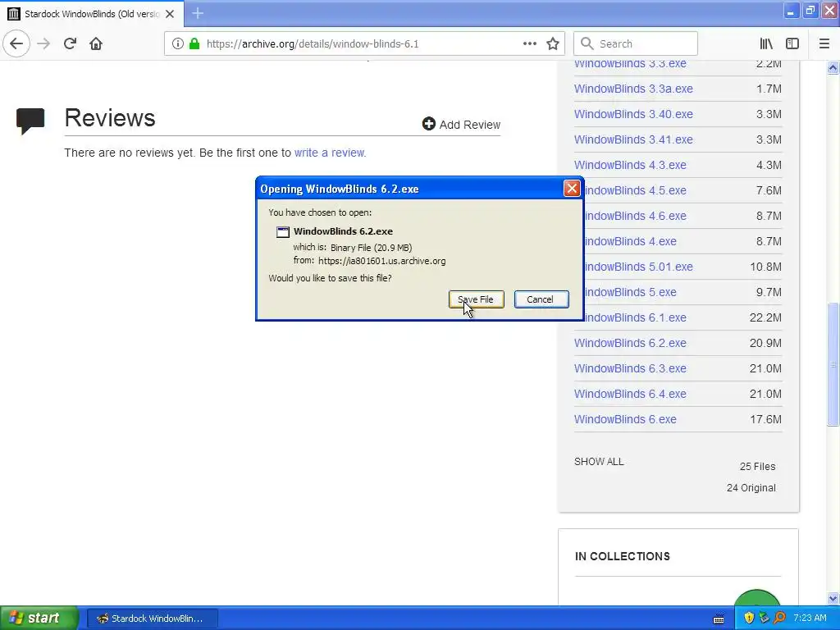Download WindowBlinds 6.1.exe

636,317
